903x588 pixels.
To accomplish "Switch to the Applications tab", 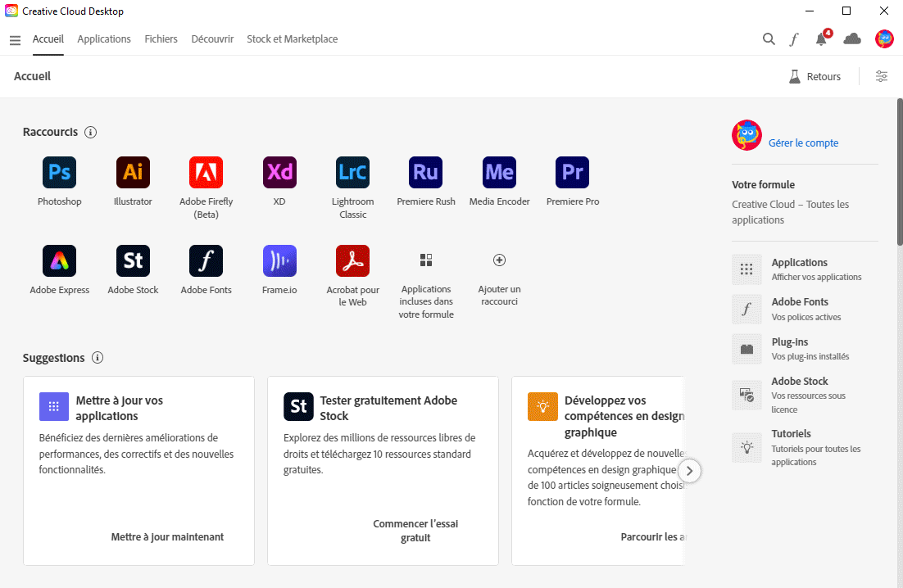I will click(104, 39).
